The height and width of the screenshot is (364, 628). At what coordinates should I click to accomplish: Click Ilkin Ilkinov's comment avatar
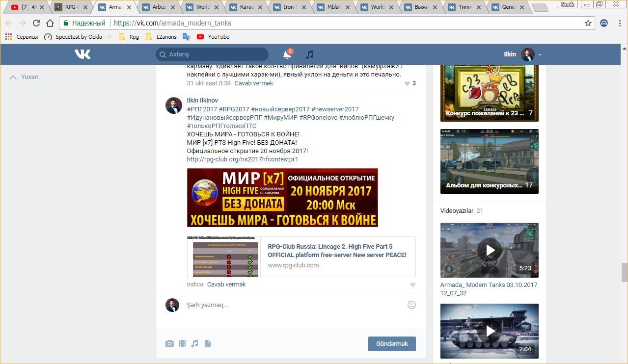174,105
